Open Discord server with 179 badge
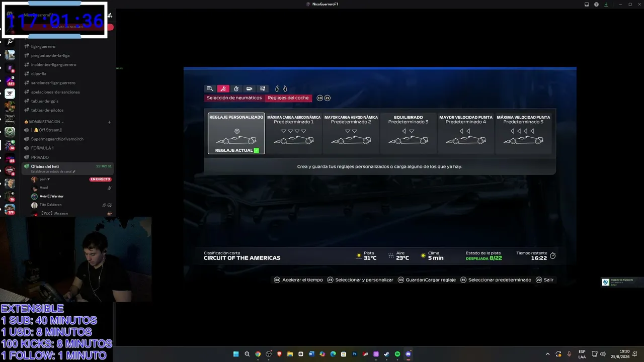Image resolution: width=644 pixels, height=362 pixels. [x=10, y=209]
